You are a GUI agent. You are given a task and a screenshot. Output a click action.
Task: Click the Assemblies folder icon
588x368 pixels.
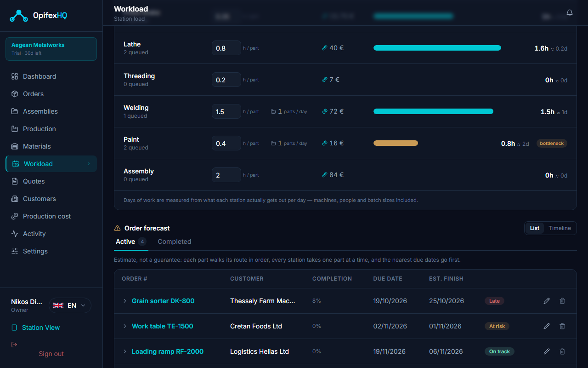coord(15,111)
